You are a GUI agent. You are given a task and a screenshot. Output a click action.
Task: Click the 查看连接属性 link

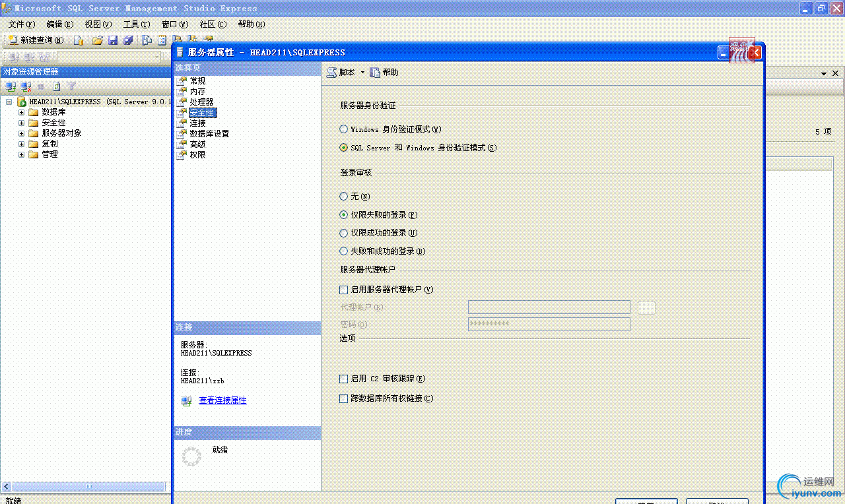coord(223,401)
